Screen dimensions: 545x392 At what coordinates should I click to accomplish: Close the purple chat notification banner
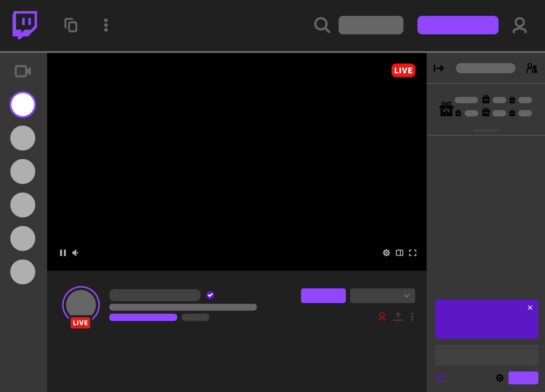point(530,308)
